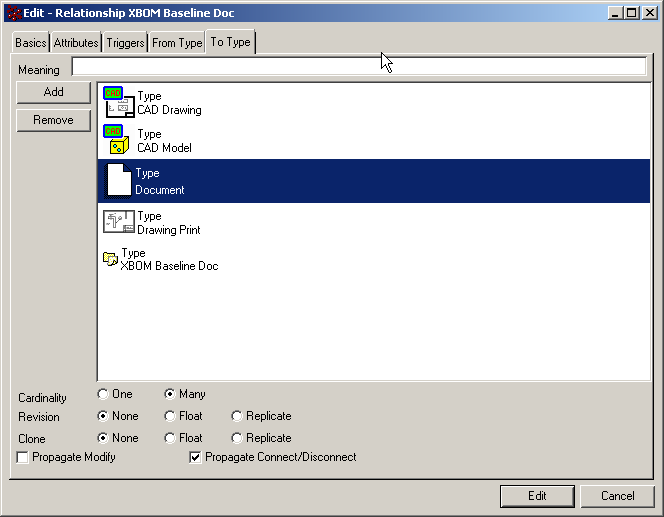Screen dimensions: 664x517
Task: Click the application icon in title bar
Action: pos(13,13)
